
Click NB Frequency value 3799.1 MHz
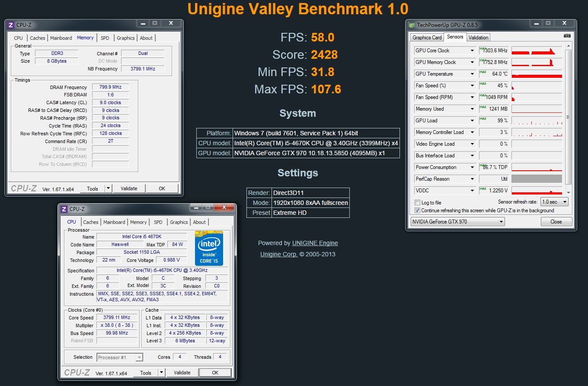click(x=143, y=69)
